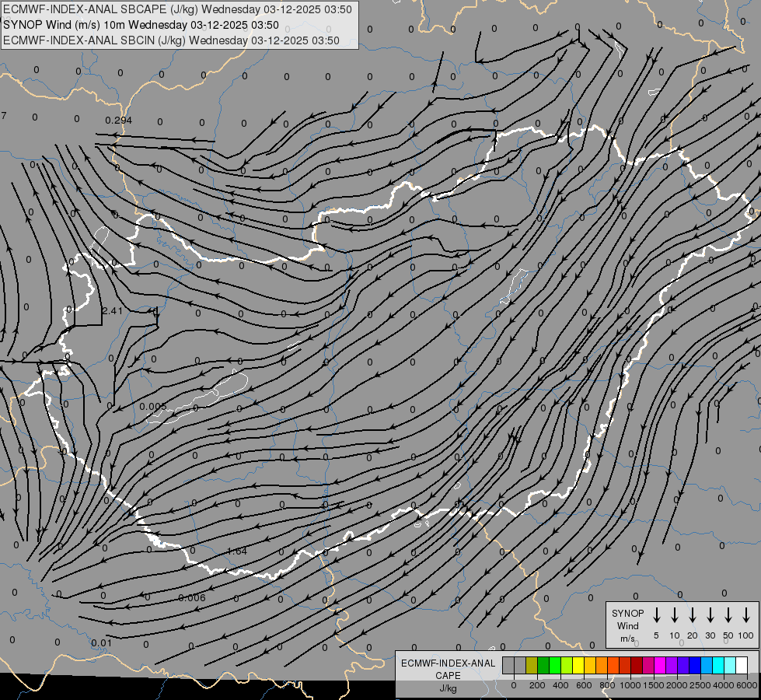Click the 0.005 value near the lake
Viewport: 761px width, 700px height.
[153, 407]
